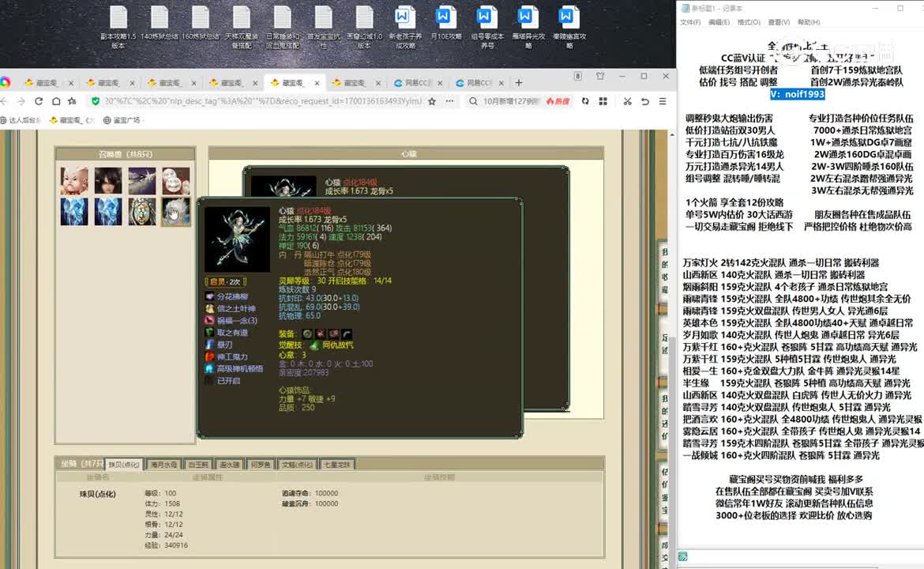Click second red equipment icon after 装备
Viewport: 924px width, 569px height.
point(320,333)
